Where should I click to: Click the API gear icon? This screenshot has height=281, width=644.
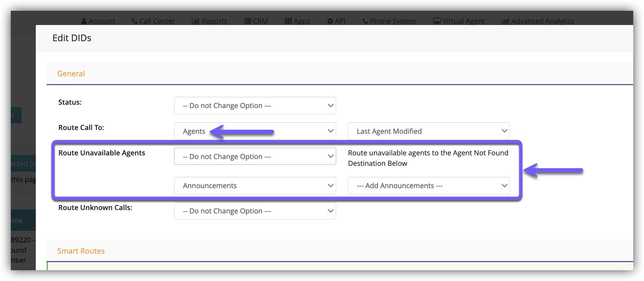click(330, 21)
